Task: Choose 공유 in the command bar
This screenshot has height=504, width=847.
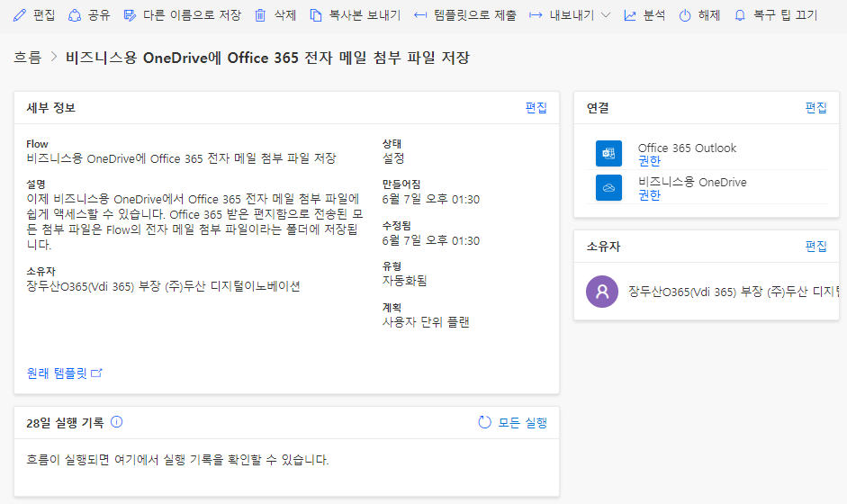Action: click(99, 15)
